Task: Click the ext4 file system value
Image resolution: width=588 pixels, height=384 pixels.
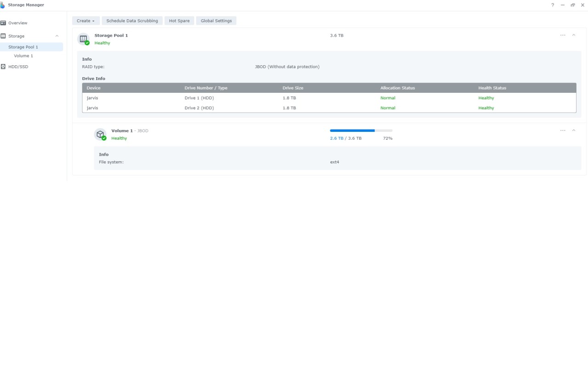Action: pos(334,162)
